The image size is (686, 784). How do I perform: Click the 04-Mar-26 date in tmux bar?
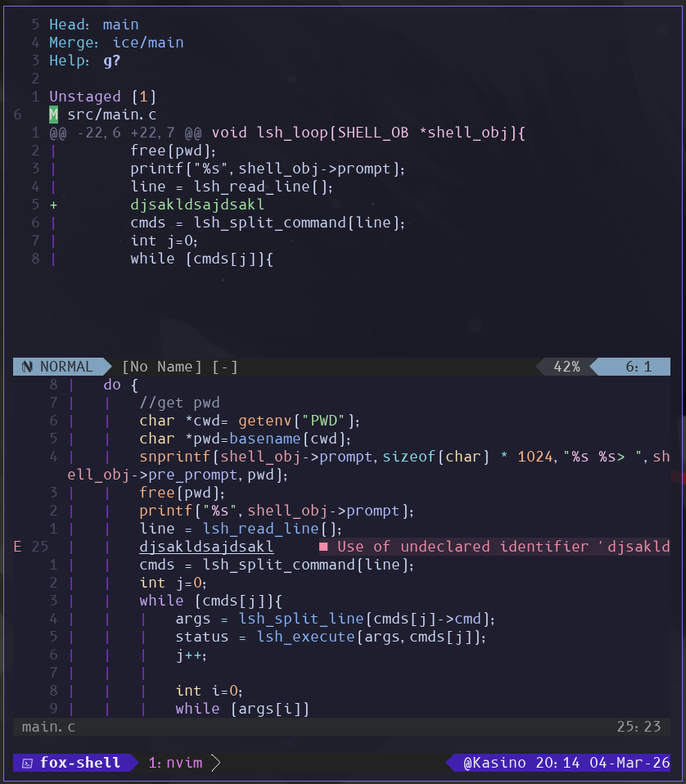point(630,763)
